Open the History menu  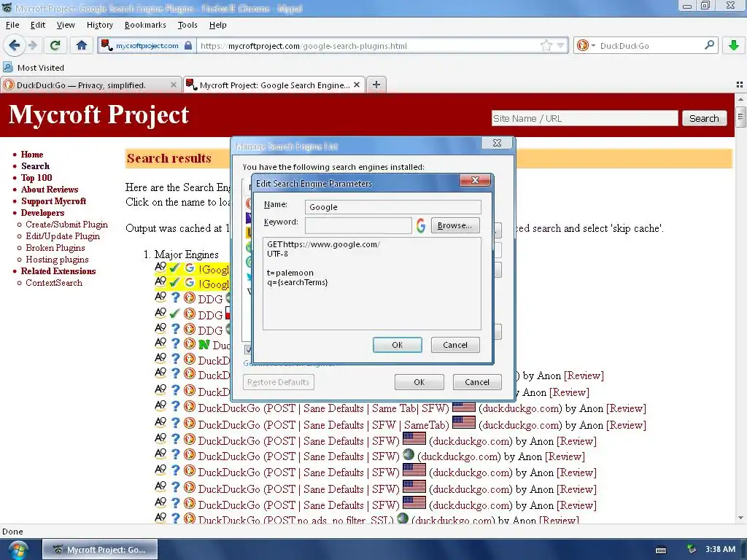pos(99,25)
